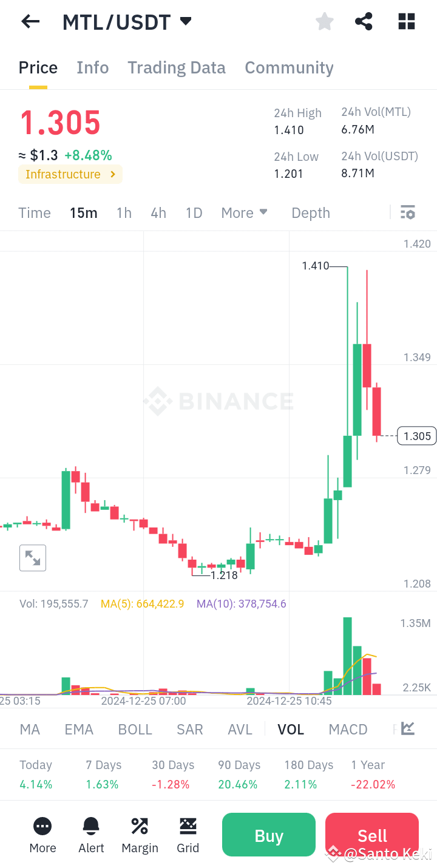Switch to the Trading Data tab
This screenshot has width=437, height=868.
pyautogui.click(x=176, y=67)
